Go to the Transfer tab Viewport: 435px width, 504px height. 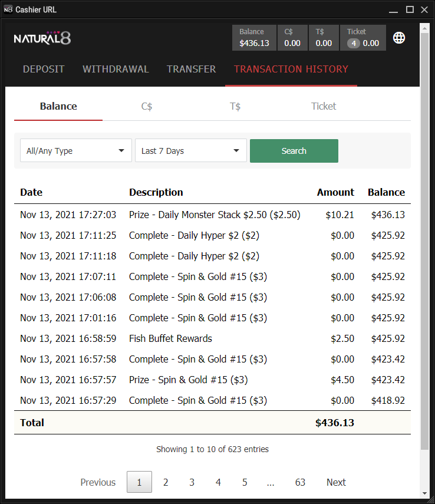tap(191, 69)
